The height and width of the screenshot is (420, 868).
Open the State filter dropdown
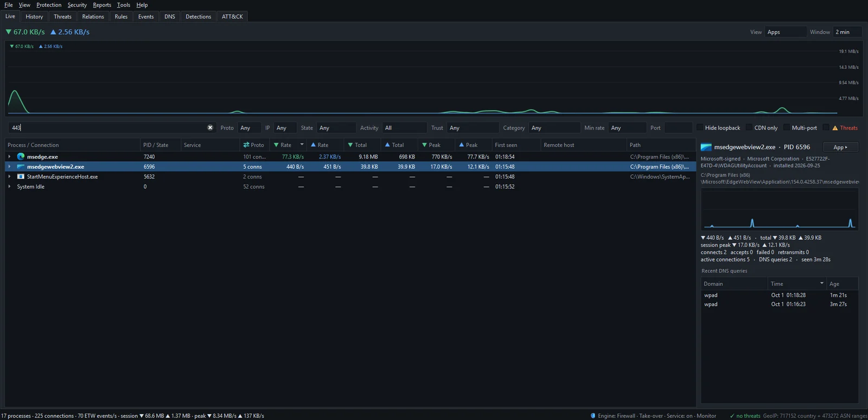coord(336,128)
